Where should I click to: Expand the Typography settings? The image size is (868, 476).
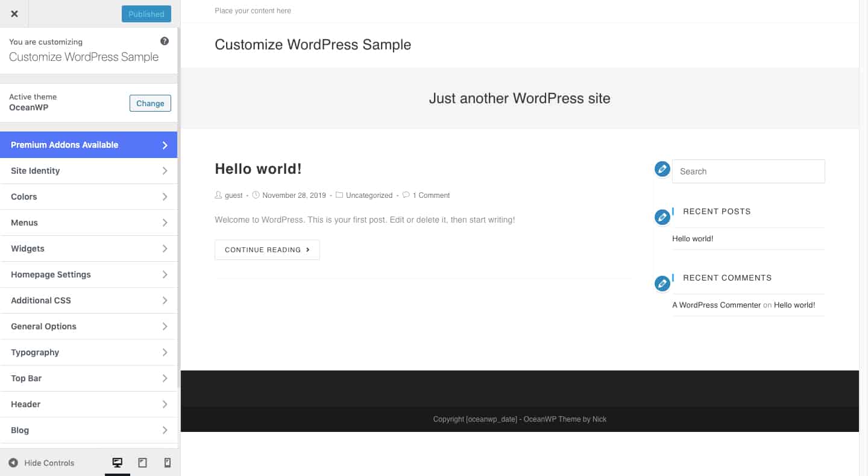(89, 352)
